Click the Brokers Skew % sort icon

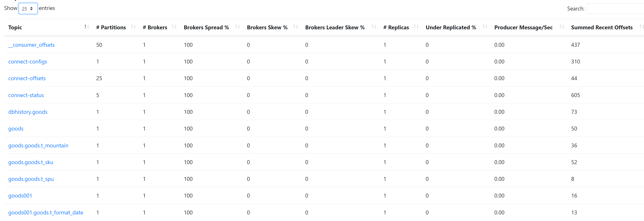pyautogui.click(x=295, y=27)
